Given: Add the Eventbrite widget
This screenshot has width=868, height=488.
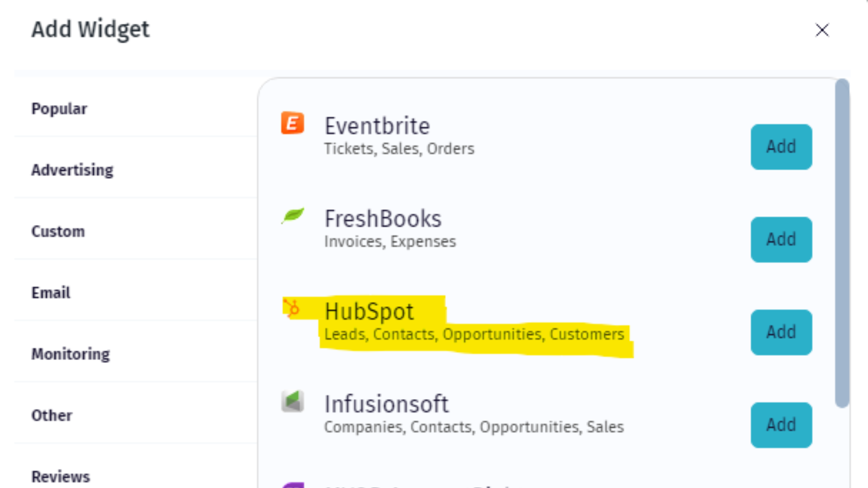Looking at the screenshot, I should coord(781,146).
